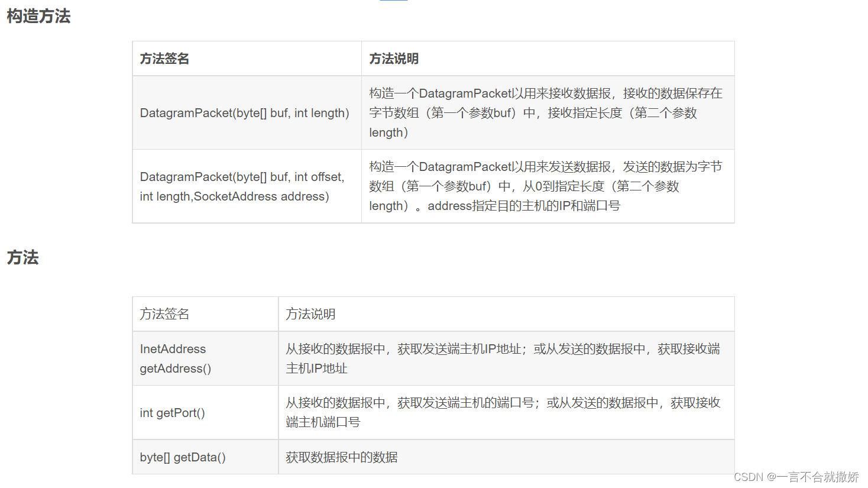Select the 方法说明 header in constructor table
The image size is (868, 488).
pos(394,59)
